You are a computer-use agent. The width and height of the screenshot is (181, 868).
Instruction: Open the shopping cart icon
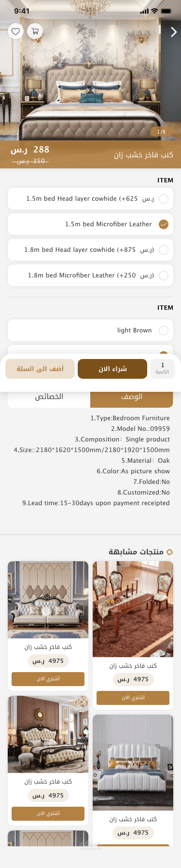[35, 31]
